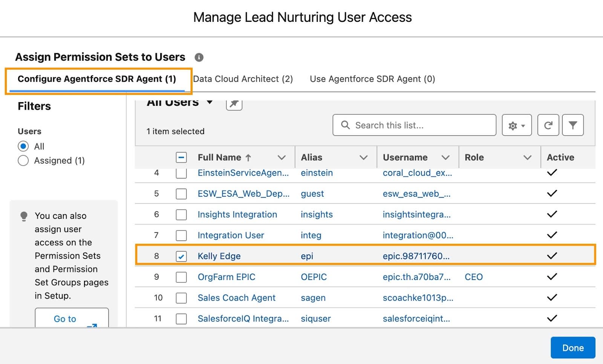This screenshot has height=364, width=603.
Task: Check the checkbox for Integration User
Action: click(181, 235)
